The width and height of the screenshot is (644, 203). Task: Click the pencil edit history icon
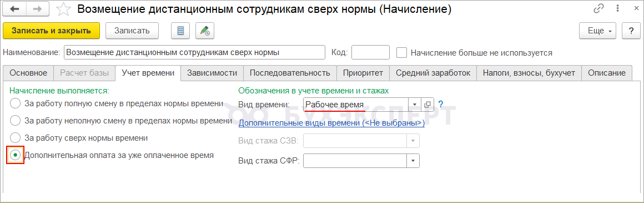point(205,31)
